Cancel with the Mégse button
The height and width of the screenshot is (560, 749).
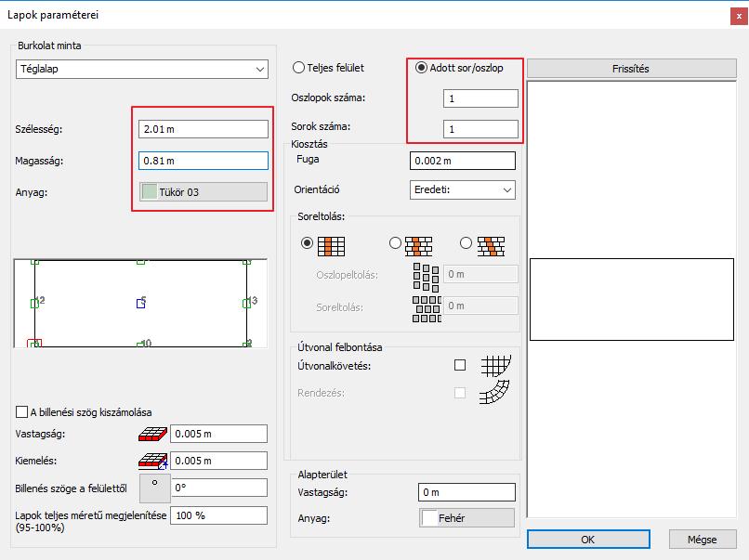click(x=703, y=540)
